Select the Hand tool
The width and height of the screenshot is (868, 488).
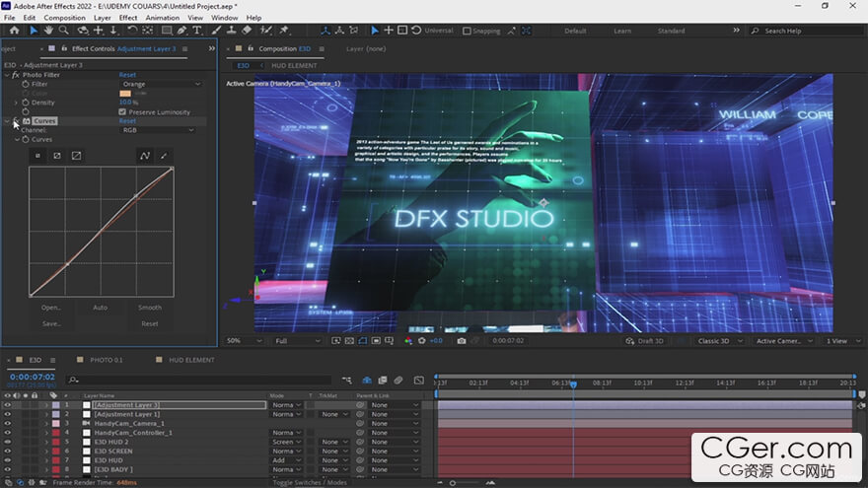point(48,31)
